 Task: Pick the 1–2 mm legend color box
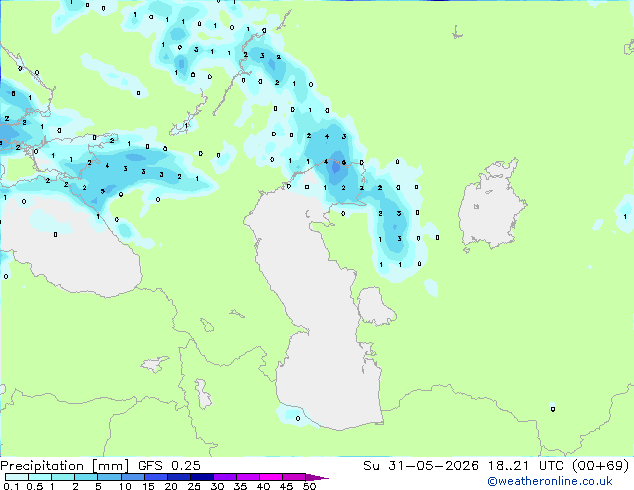tap(63, 477)
